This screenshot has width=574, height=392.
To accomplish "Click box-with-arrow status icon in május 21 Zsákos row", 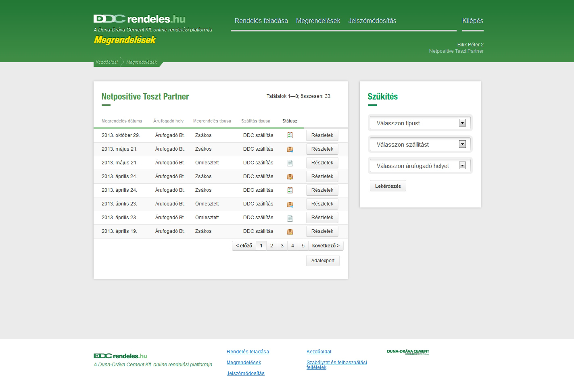I will pyautogui.click(x=290, y=149).
